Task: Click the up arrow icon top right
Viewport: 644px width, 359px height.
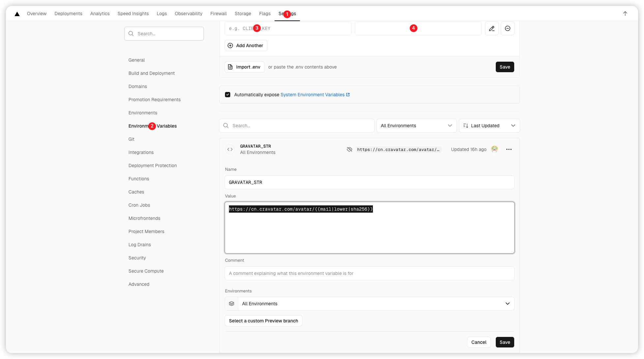Action: (625, 14)
